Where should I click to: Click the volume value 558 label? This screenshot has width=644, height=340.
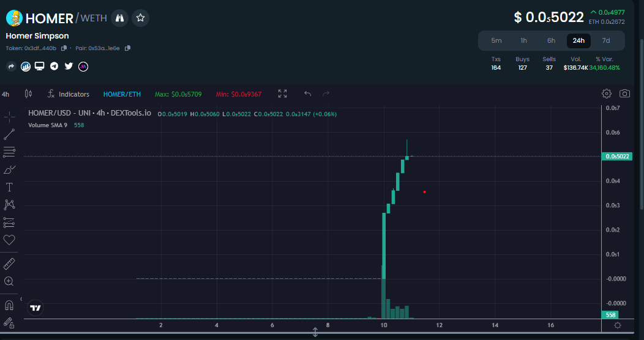click(611, 315)
